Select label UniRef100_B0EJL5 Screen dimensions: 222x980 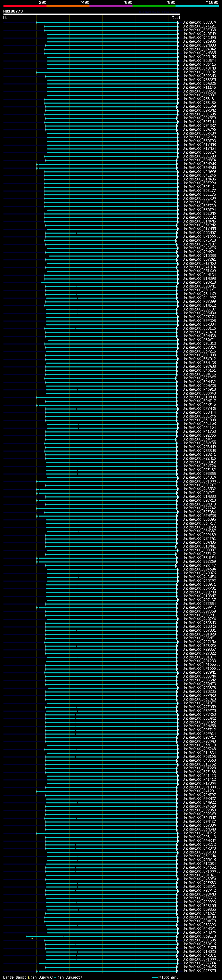pyautogui.click(x=199, y=202)
